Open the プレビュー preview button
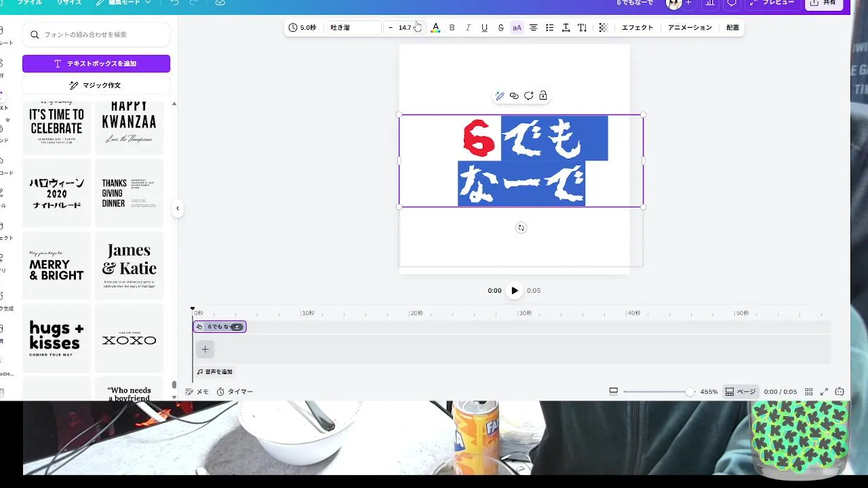This screenshot has width=868, height=488. 772,3
